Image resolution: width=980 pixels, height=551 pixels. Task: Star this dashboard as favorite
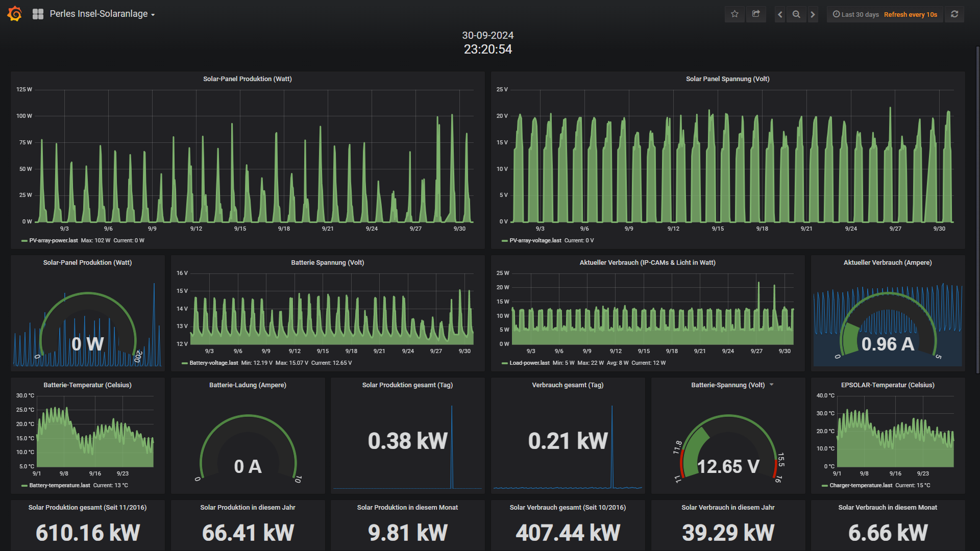click(734, 14)
